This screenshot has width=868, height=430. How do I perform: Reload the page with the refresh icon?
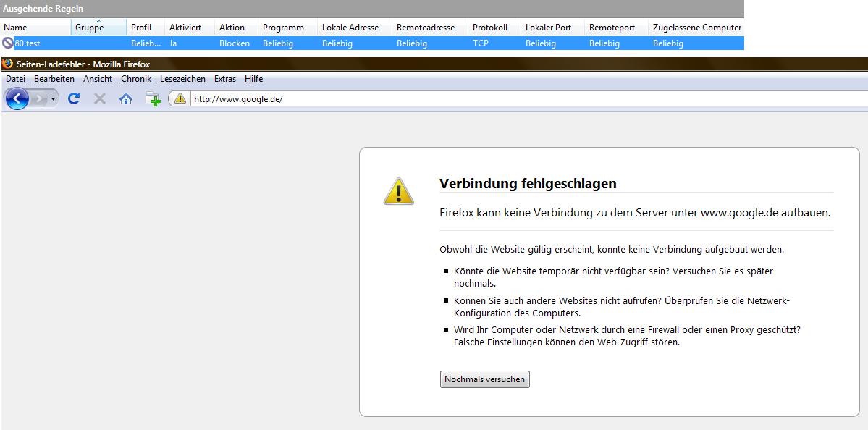coord(74,98)
